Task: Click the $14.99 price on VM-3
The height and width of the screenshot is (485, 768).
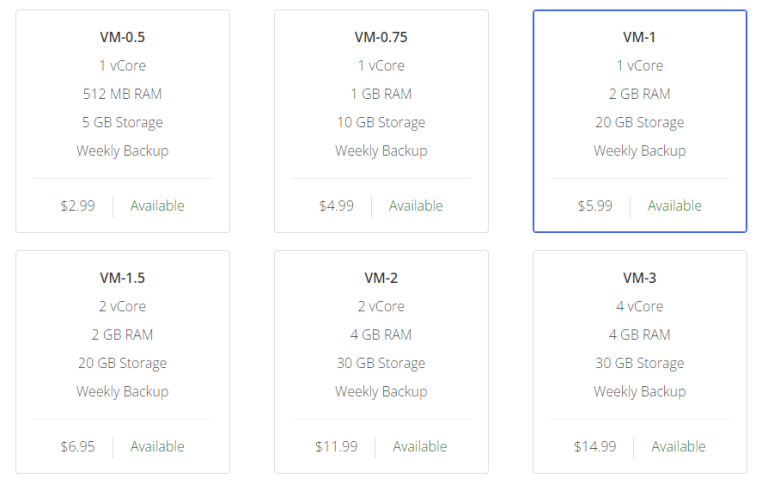Action: (595, 447)
